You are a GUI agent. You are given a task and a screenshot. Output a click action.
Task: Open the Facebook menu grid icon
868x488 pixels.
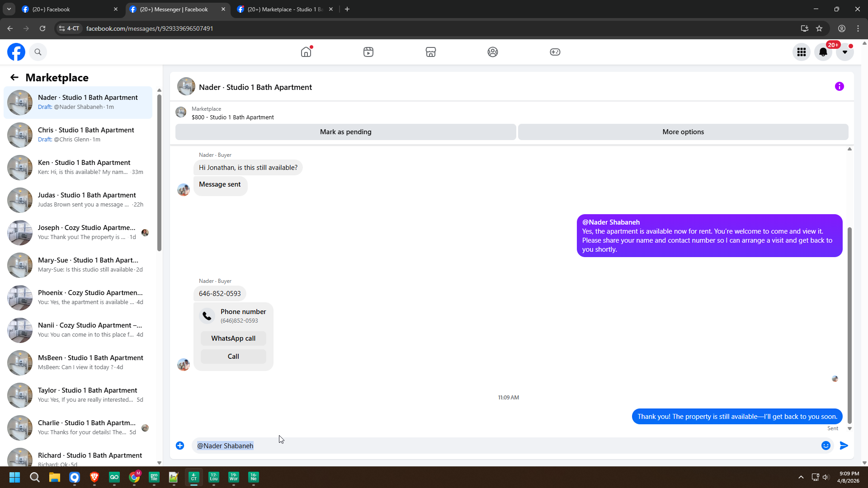click(801, 52)
